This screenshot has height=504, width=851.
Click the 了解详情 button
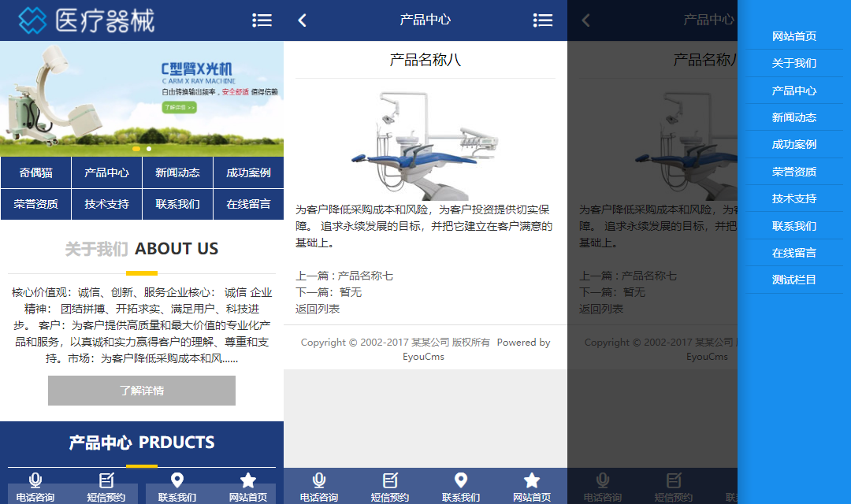pos(142,391)
